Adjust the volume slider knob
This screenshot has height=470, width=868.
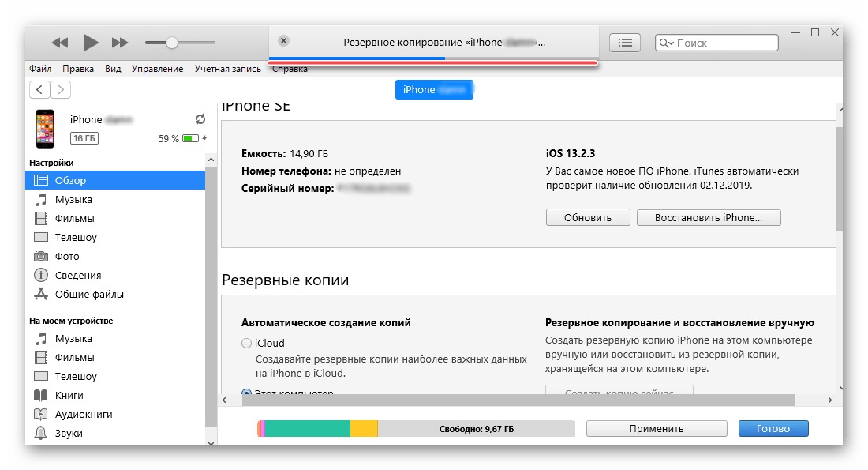pyautogui.click(x=172, y=43)
